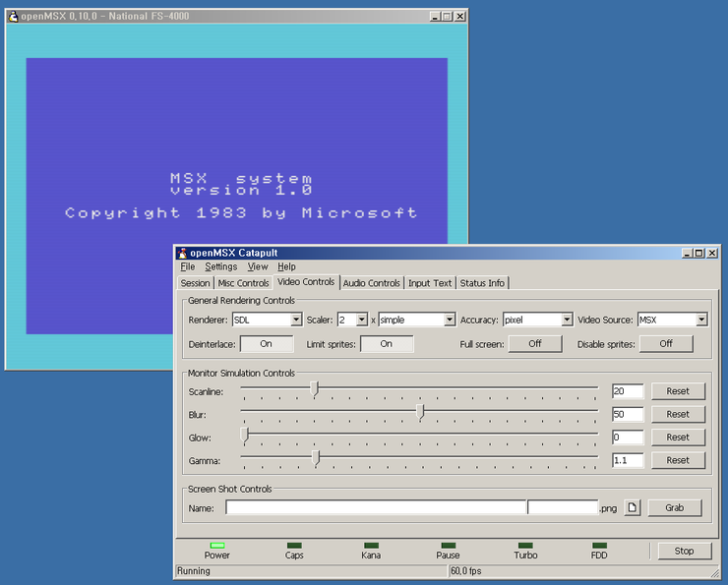Close the openMSX Catapult window
The width and height of the screenshot is (728, 585).
click(712, 253)
